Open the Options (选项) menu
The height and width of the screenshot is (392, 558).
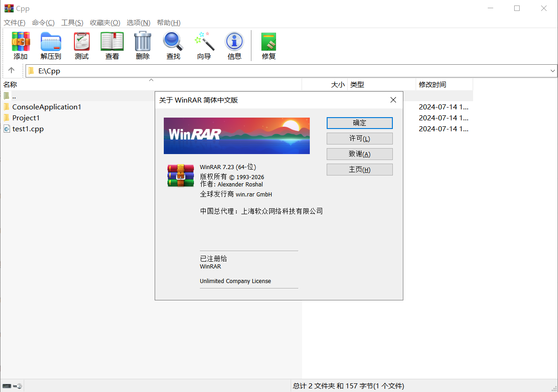click(139, 23)
